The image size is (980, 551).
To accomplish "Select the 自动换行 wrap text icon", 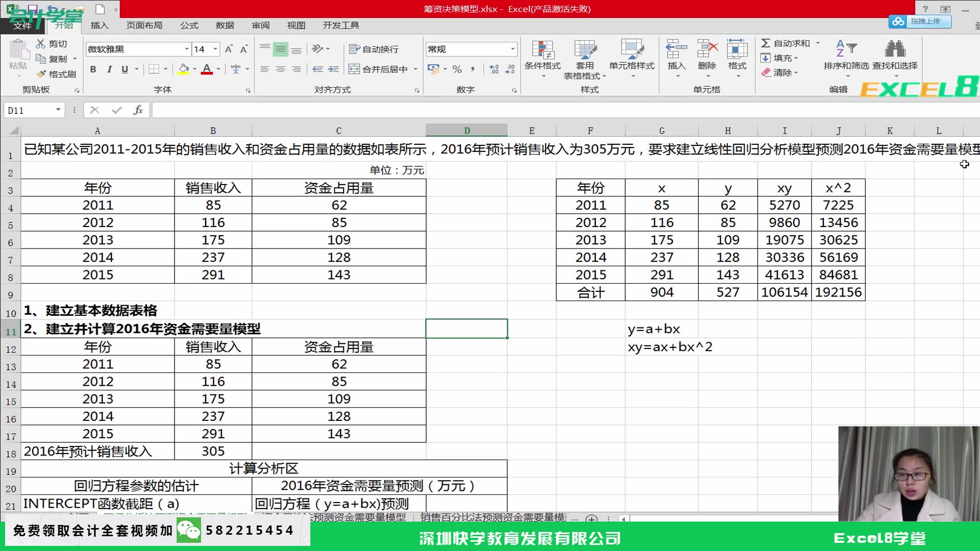I will coord(376,49).
